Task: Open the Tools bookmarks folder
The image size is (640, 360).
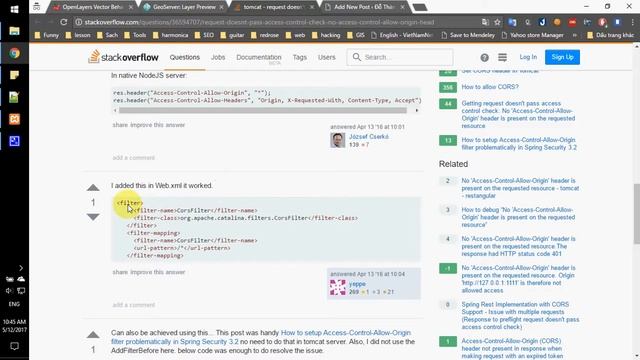Action: tap(135, 36)
